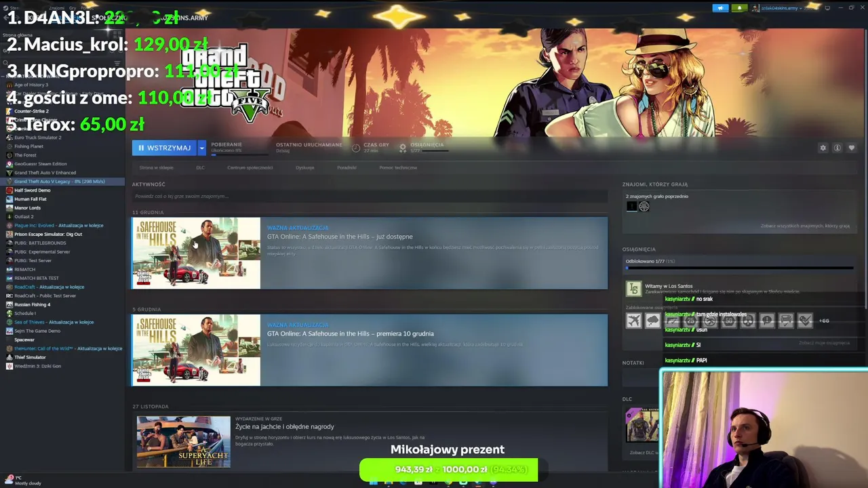Show game info with the circled-i icon
Screen dimensions: 868x488
tap(837, 148)
